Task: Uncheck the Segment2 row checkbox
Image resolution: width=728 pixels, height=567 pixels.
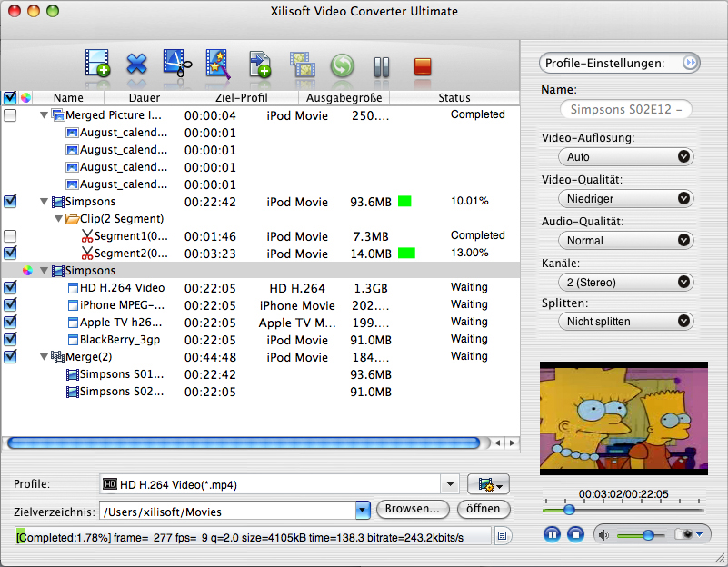Action: tap(10, 254)
